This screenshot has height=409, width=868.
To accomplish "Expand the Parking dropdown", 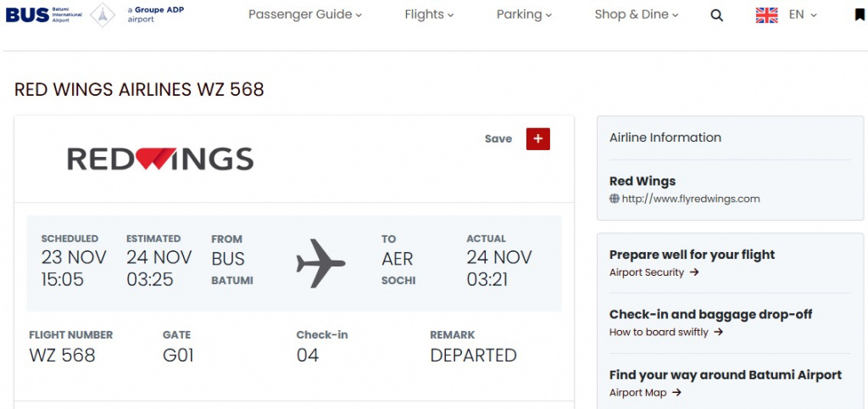I will tap(524, 14).
